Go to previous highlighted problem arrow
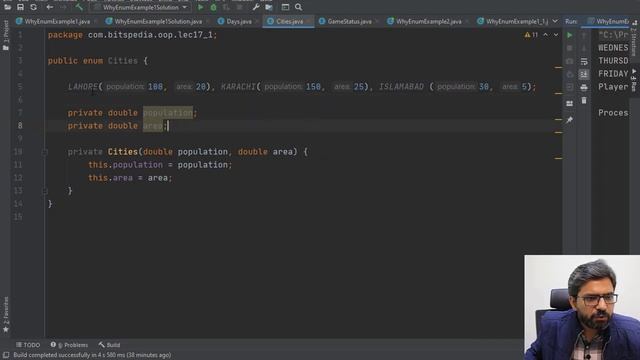This screenshot has width=640, height=360. [x=546, y=35]
